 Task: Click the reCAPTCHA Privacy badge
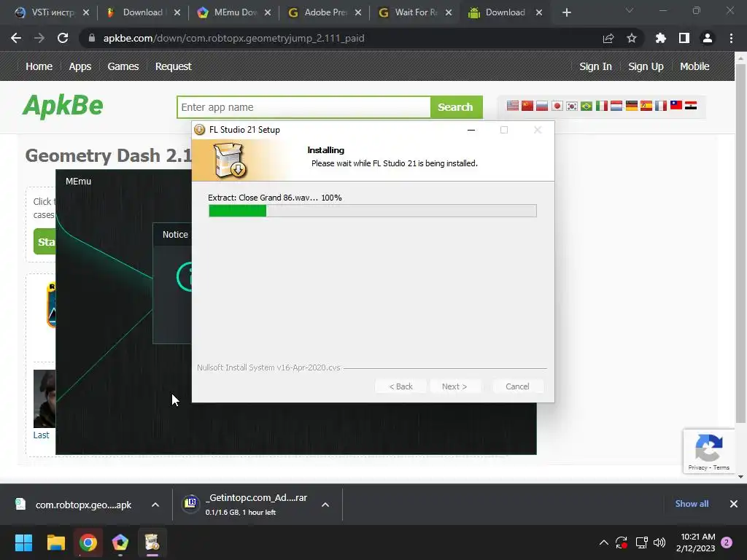709,451
